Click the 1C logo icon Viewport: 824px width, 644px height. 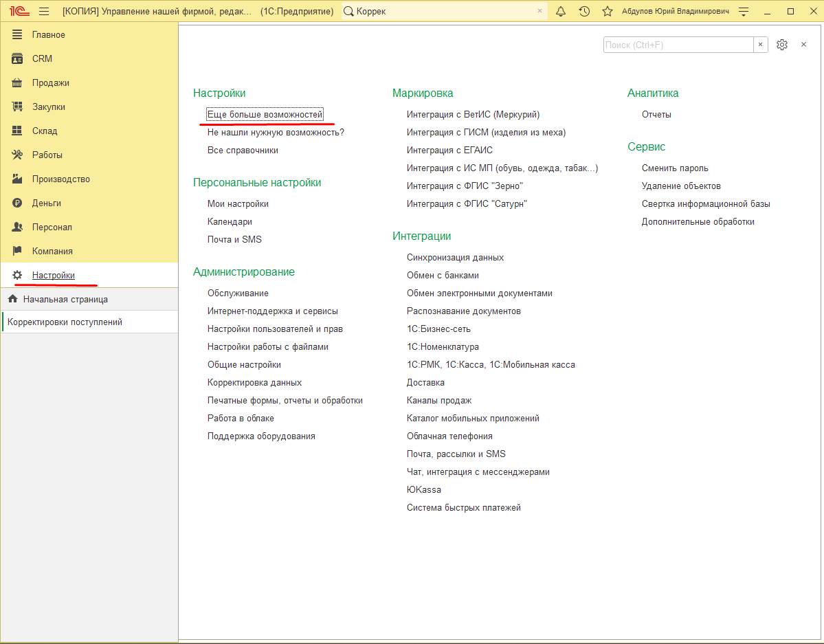19,11
